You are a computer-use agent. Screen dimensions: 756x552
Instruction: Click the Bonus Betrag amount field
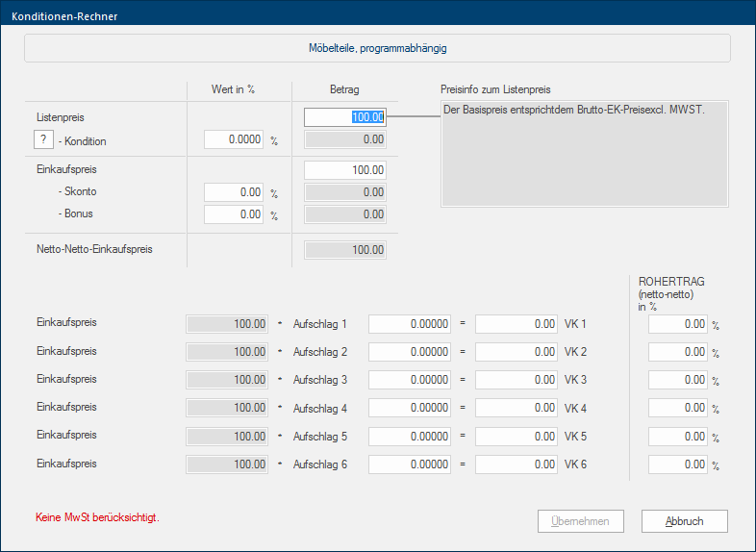pyautogui.click(x=345, y=214)
